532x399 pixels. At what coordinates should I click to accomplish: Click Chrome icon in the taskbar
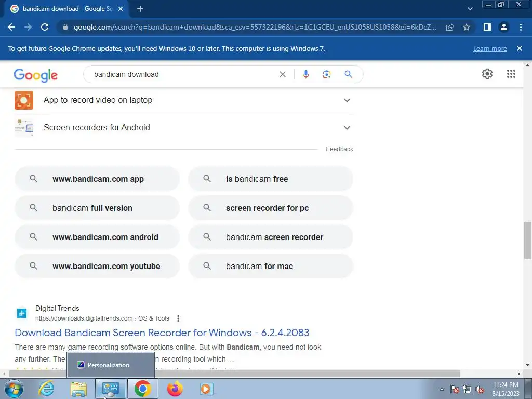[142, 389]
